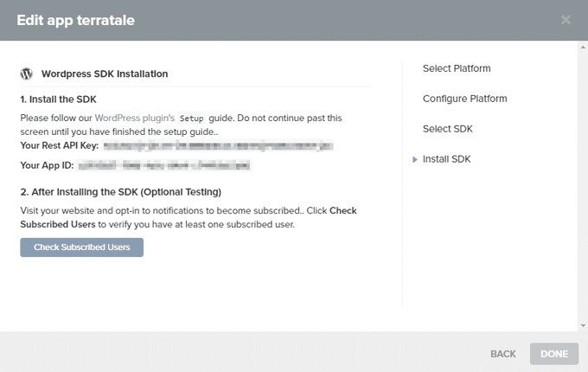Close the Edit app dialog
The width and height of the screenshot is (588, 372).
566,20
